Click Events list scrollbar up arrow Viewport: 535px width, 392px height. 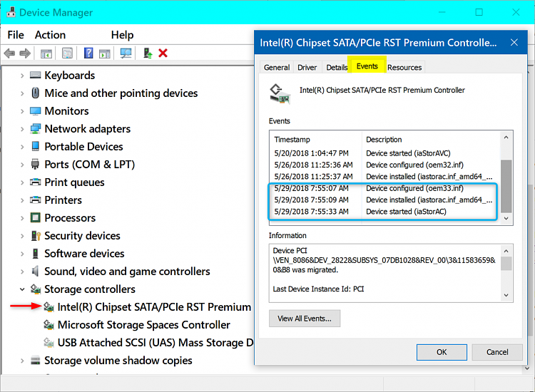(x=506, y=138)
